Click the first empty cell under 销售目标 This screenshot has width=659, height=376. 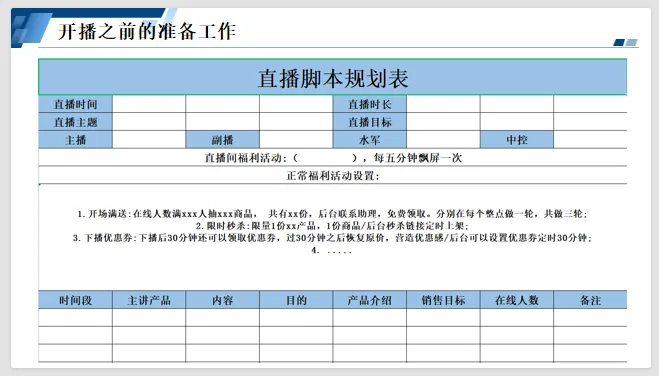tap(443, 318)
